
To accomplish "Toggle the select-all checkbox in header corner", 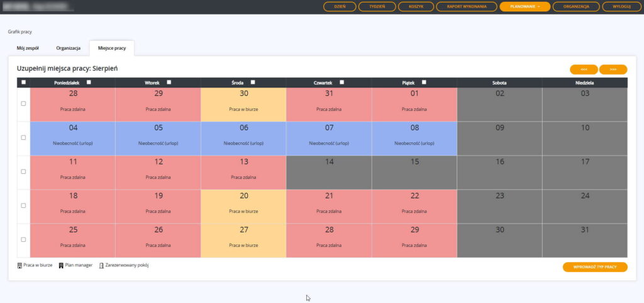I will [24, 82].
